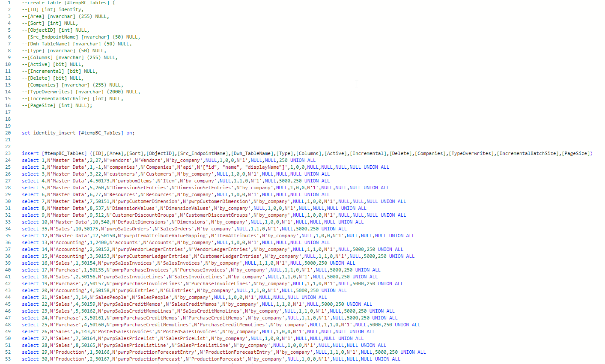This screenshot has width=605, height=364.
Task: Click the 'on;' keyword after [#tempBC_Tables]
Action: 131,133
